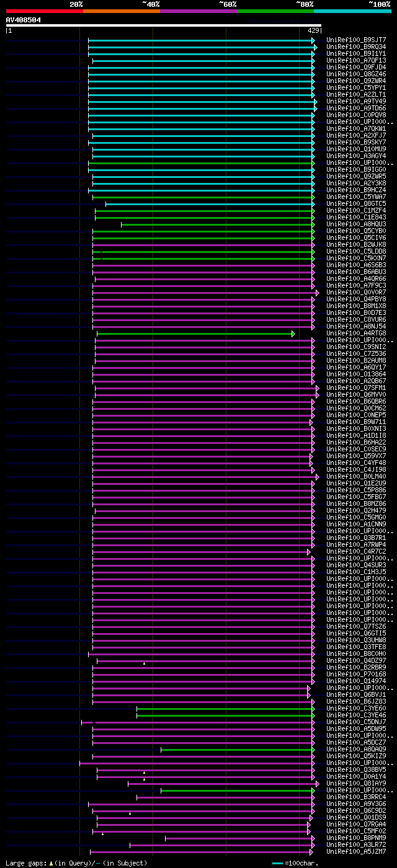
Task: Click the cyan ~100% identity legend segment
Action: point(352,11)
